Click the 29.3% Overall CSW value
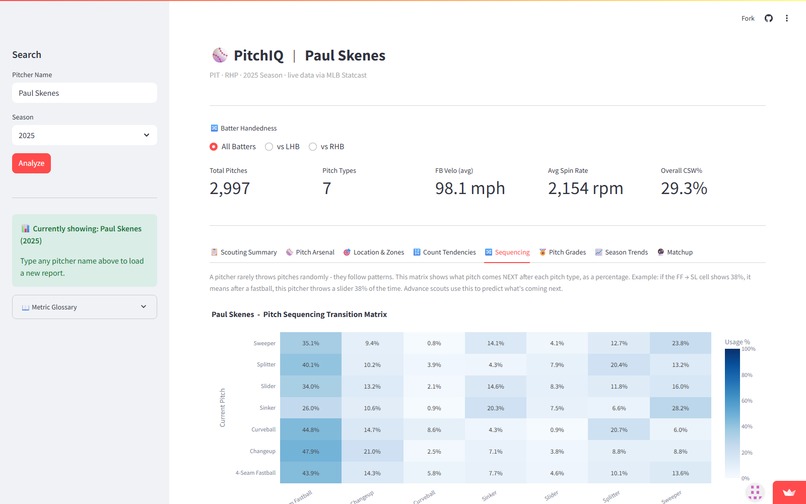 click(684, 188)
